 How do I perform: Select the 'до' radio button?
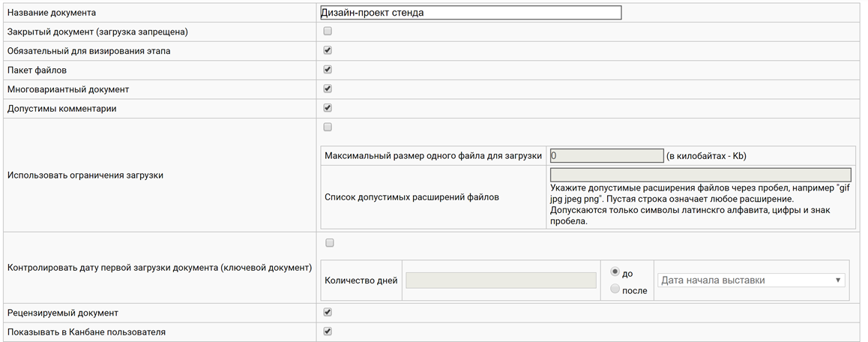(615, 271)
